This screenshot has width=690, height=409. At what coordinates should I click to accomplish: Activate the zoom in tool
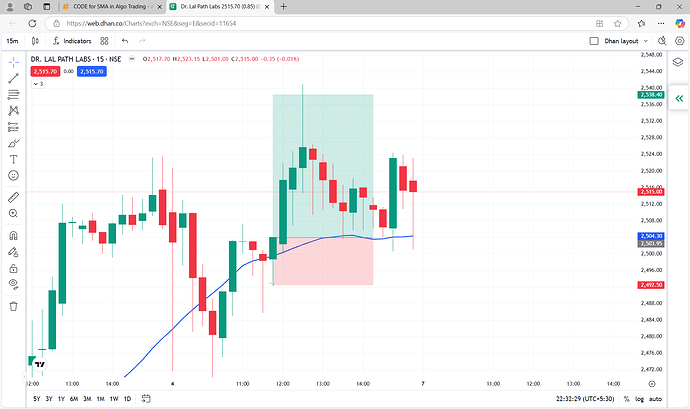point(14,214)
